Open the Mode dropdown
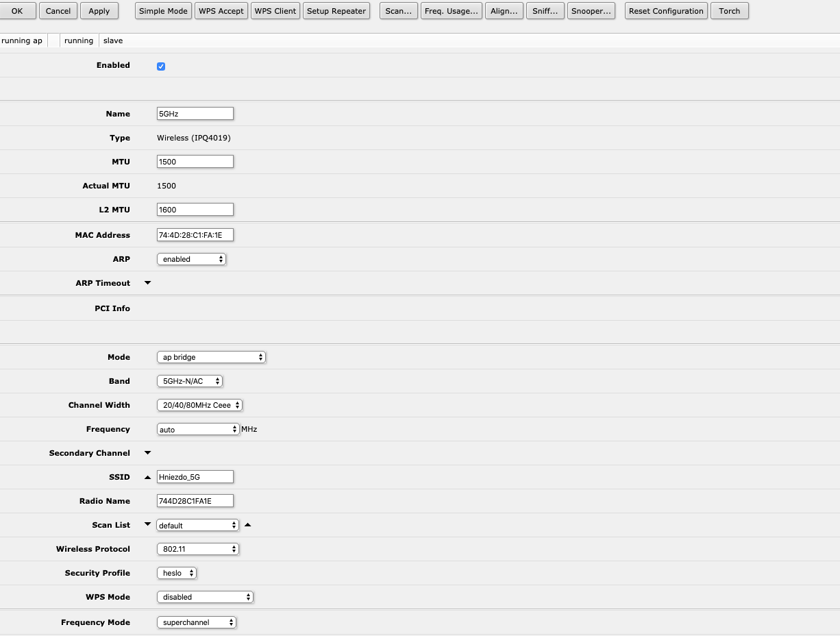This screenshot has width=840, height=636. pyautogui.click(x=211, y=357)
